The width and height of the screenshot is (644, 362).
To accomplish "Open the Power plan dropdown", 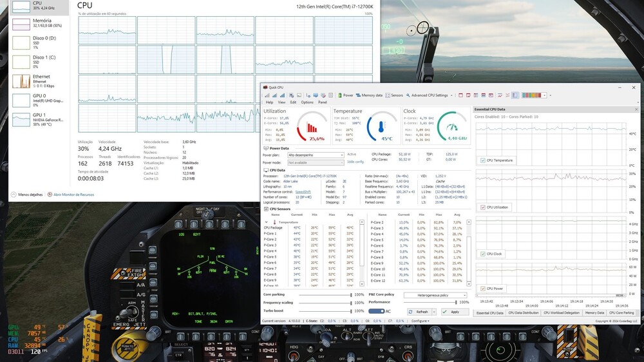I will tap(316, 155).
